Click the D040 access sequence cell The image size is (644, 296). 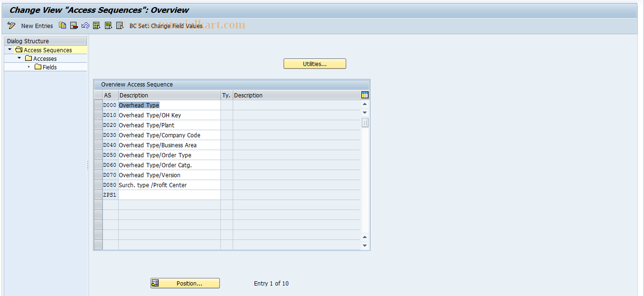click(x=110, y=145)
